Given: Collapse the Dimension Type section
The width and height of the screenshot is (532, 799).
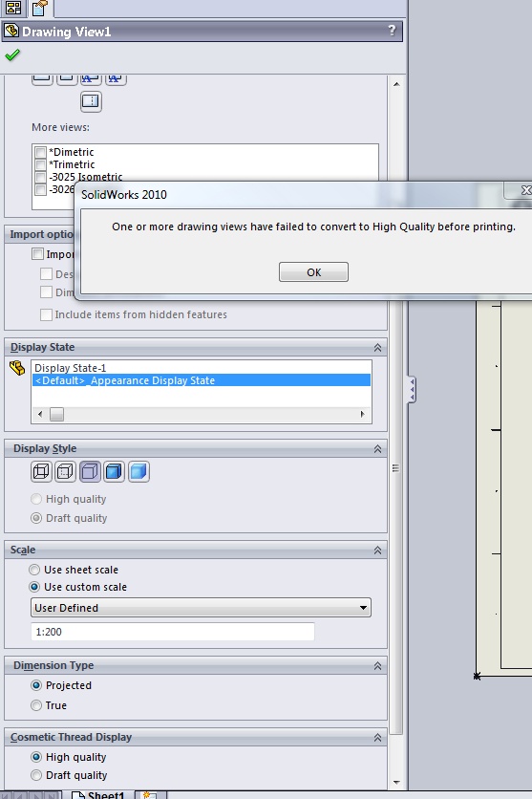Looking at the screenshot, I should pos(377,666).
